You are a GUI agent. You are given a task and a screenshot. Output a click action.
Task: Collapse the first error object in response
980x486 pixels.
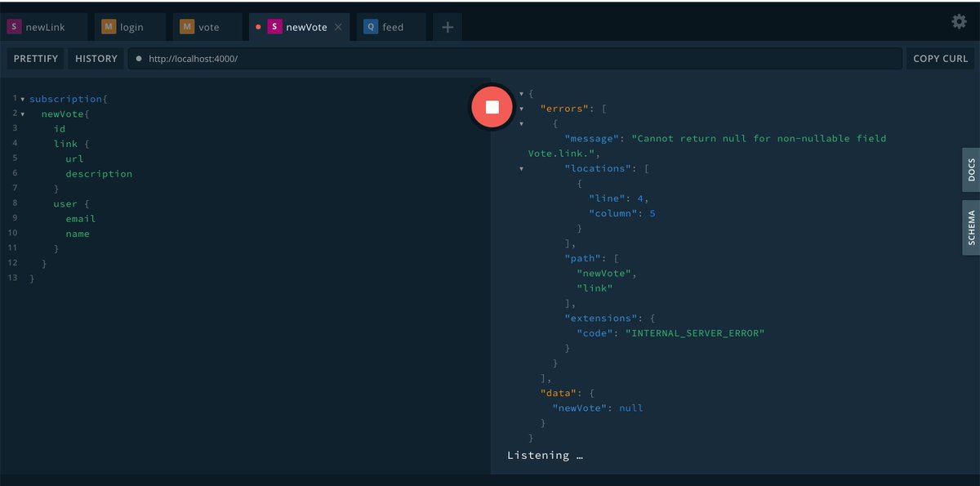pos(521,124)
